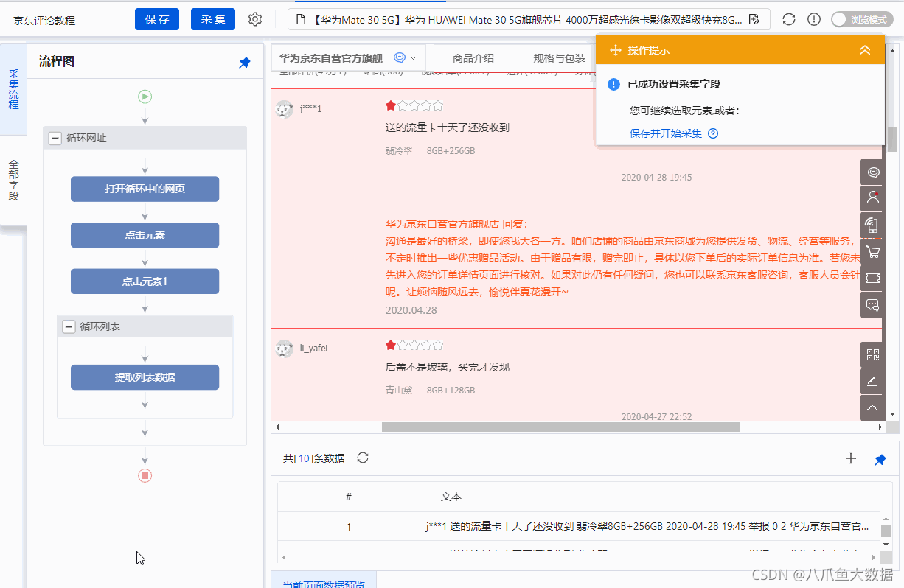Click the 保存 save button

(157, 19)
